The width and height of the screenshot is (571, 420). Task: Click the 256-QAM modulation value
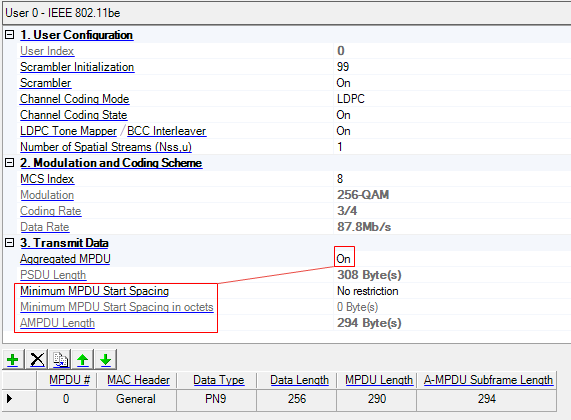pos(363,195)
